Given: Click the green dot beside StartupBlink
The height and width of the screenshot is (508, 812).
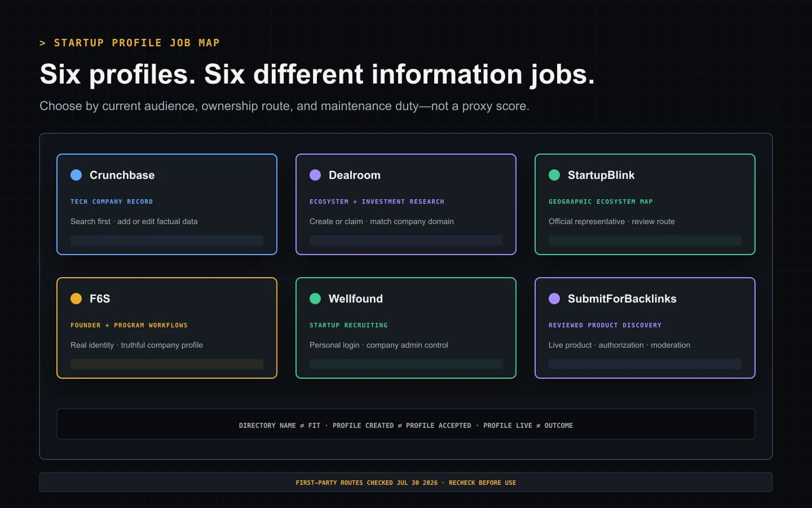Looking at the screenshot, I should pyautogui.click(x=554, y=175).
